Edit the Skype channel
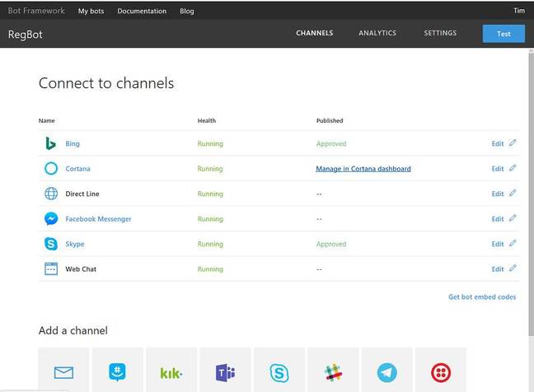The image size is (534, 392). (x=498, y=244)
